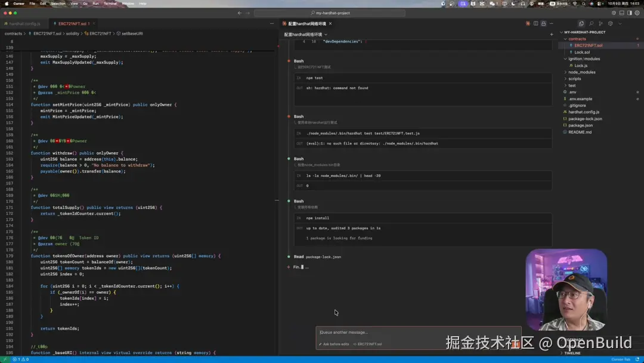The image size is (644, 363).
Task: Open Cursor settings gear icon
Action: pyautogui.click(x=637, y=13)
